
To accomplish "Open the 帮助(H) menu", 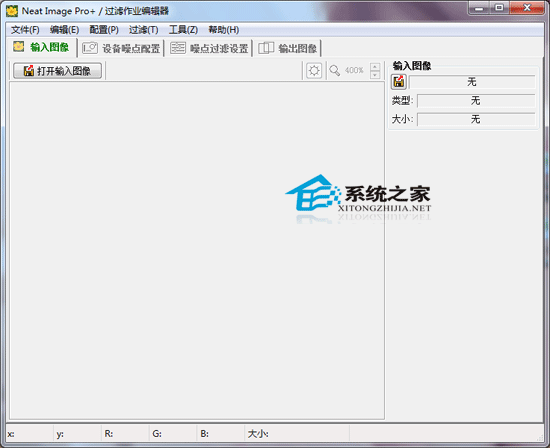I will [x=223, y=30].
